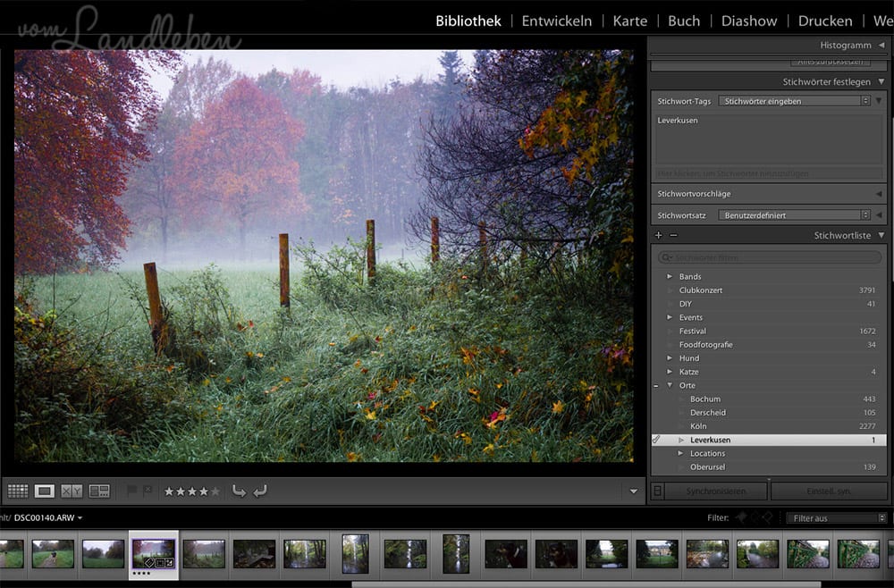This screenshot has height=588, width=894.
Task: Open the Karte module
Action: tap(630, 21)
